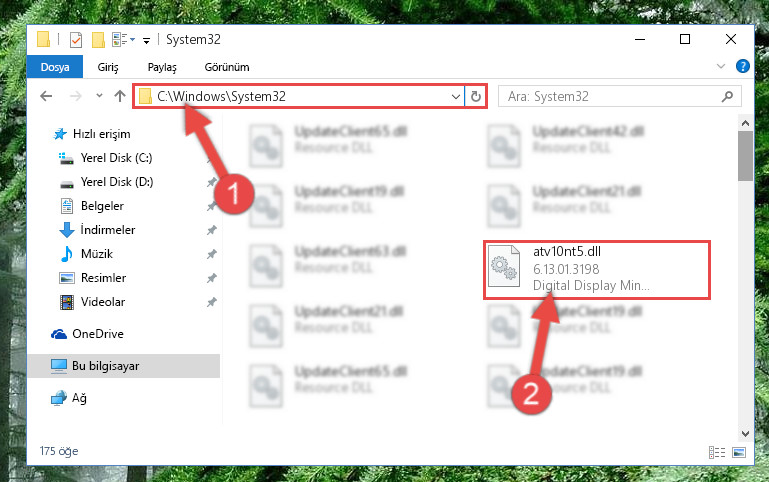Click the search magnifier icon
769x482 pixels.
727,96
